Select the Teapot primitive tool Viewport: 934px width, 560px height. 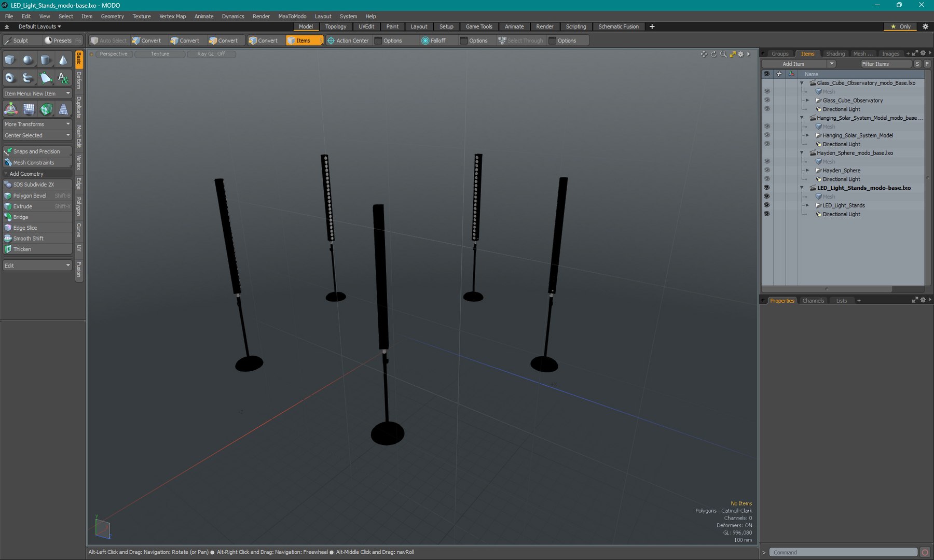tap(28, 78)
